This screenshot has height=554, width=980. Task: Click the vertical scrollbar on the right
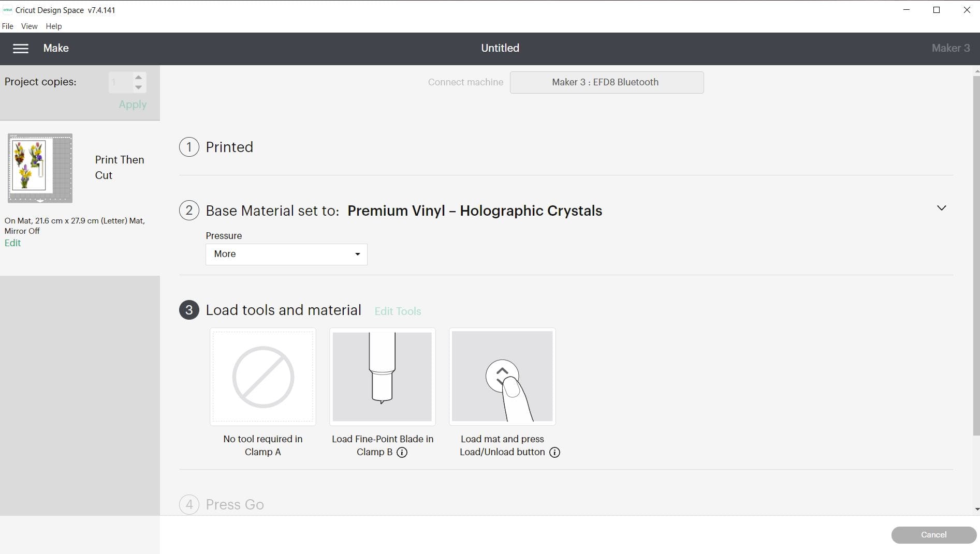(976, 256)
